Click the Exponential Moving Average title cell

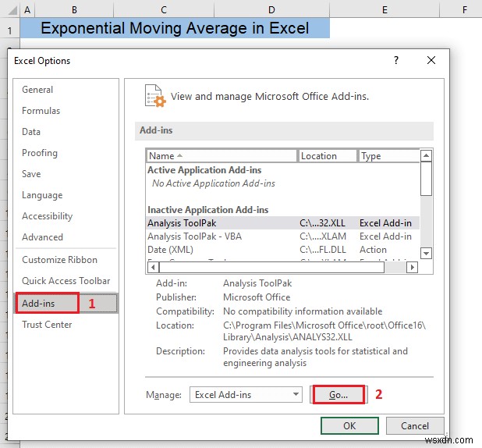[175, 28]
